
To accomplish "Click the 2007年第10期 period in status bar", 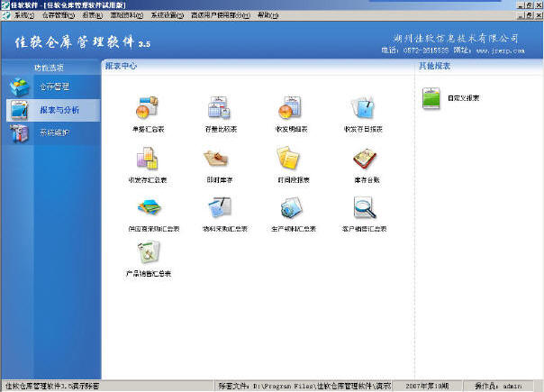I will click(x=427, y=386).
